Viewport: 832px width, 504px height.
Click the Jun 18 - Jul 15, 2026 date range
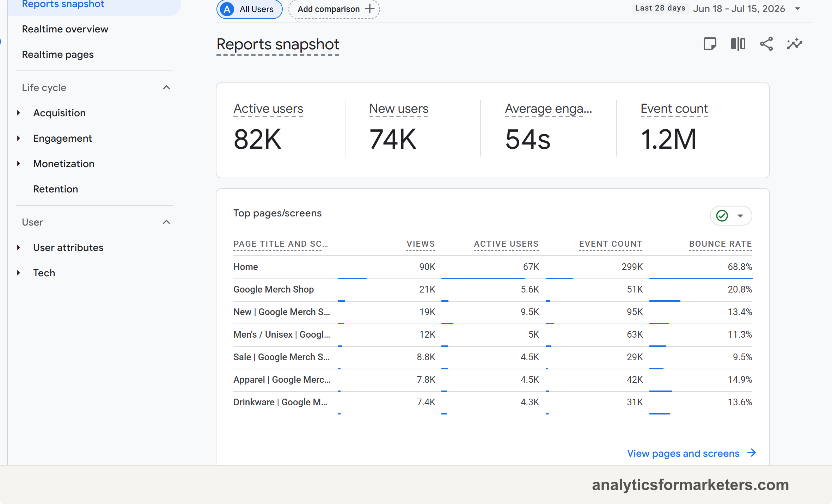click(x=739, y=9)
